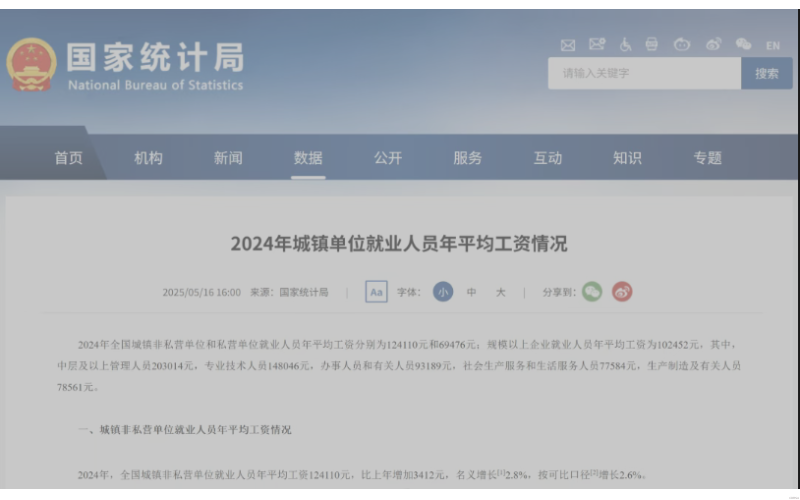Image resolution: width=800 pixels, height=500 pixels.
Task: Open the 公开 navigation menu
Action: pos(388,158)
